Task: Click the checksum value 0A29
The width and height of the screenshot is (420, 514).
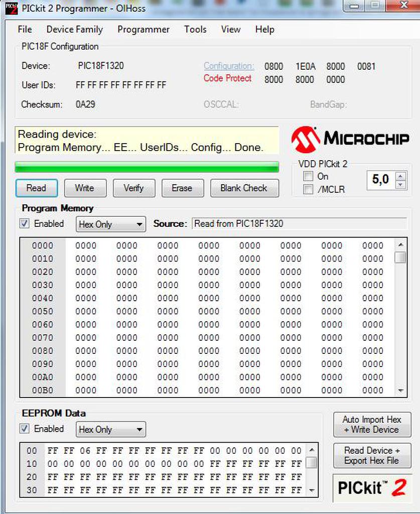Action: tap(85, 104)
